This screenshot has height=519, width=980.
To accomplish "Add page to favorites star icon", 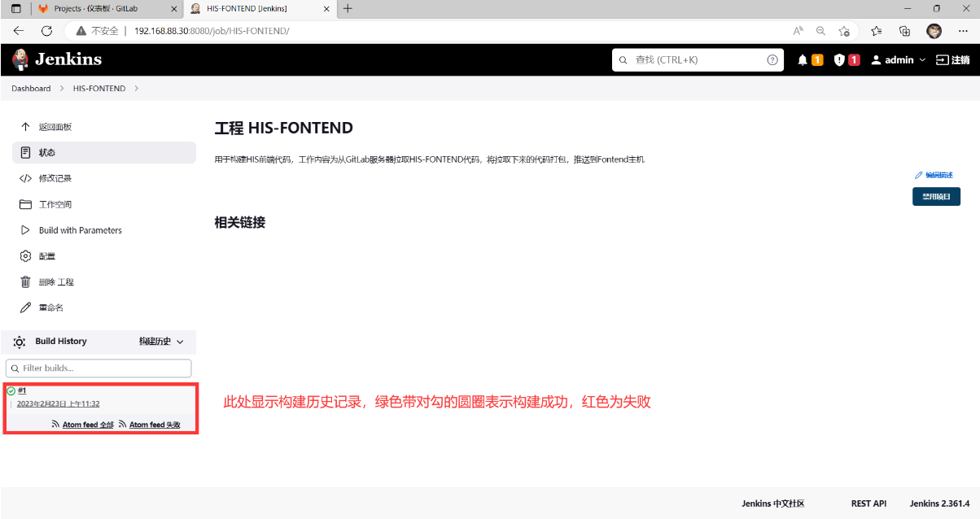I will click(x=844, y=31).
